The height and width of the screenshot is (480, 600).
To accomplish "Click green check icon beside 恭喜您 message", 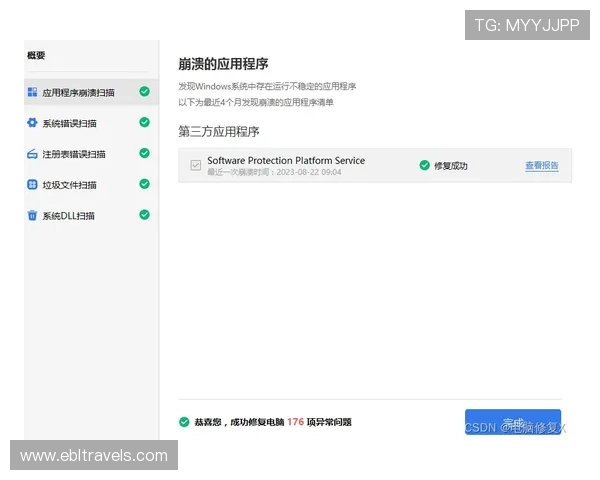I will (x=184, y=422).
